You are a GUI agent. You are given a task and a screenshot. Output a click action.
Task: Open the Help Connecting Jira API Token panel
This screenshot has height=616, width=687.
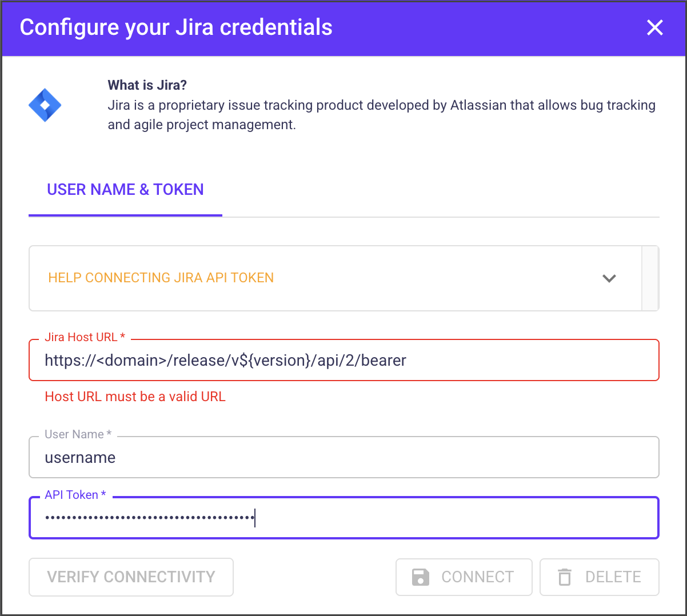pos(161,278)
